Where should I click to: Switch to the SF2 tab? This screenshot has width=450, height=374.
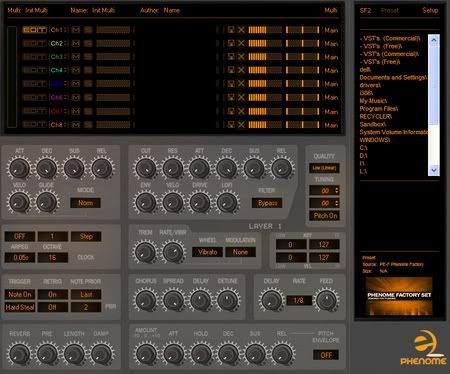click(365, 10)
